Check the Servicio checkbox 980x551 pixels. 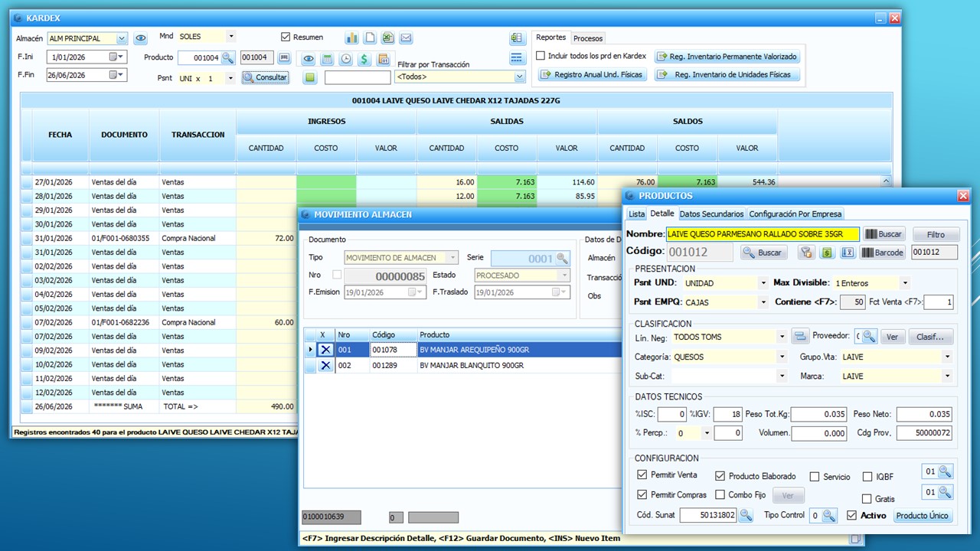(815, 477)
